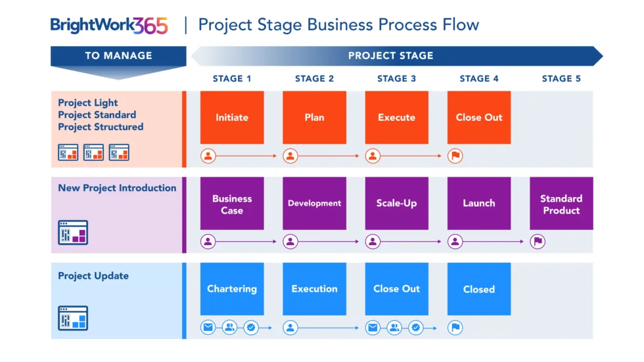Image resolution: width=644 pixels, height=362 pixels.
Task: Click the purple person icon under Launch
Action: pyautogui.click(x=455, y=242)
